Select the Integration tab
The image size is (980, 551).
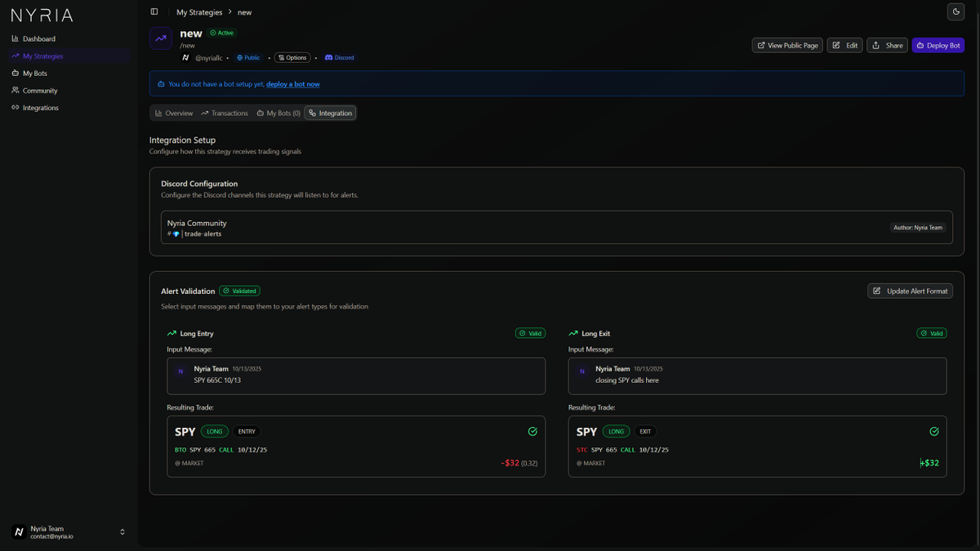331,113
